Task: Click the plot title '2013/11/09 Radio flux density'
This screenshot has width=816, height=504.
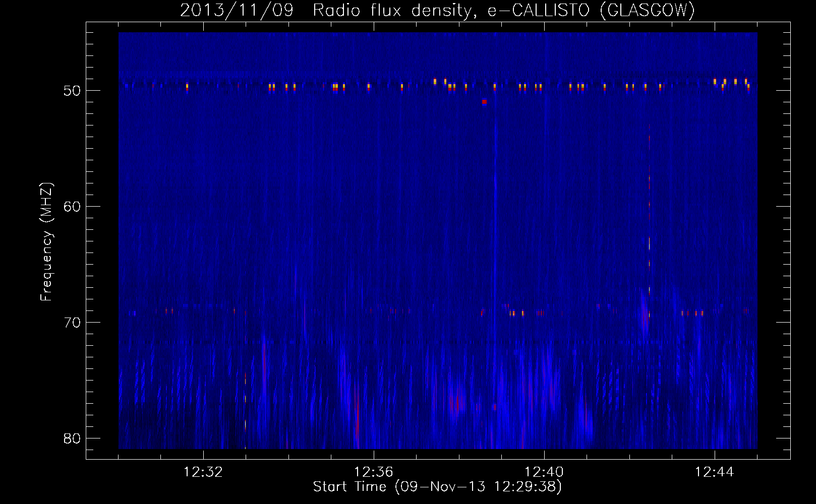Action: pos(438,10)
